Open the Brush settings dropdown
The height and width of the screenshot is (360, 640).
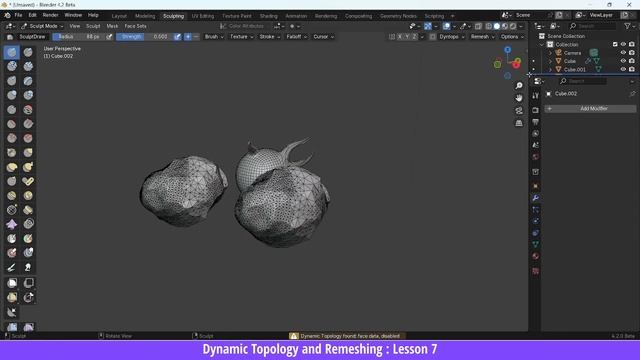tap(214, 37)
